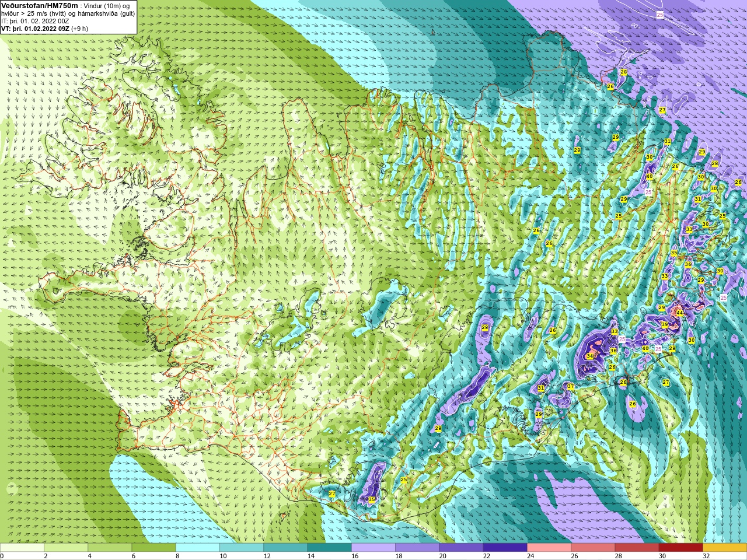The height and width of the screenshot is (560, 747).
Task: Click the 6–8 m/s olive green legend swatch
Action: (x=153, y=548)
